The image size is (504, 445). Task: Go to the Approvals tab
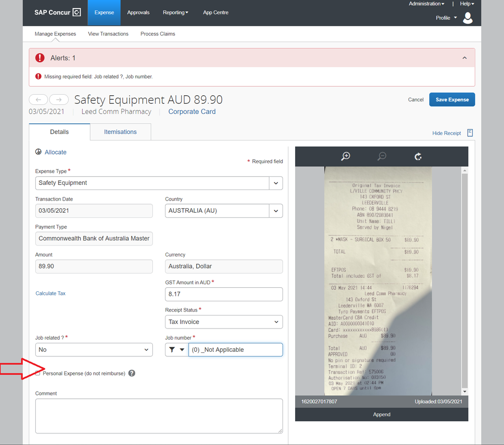tap(138, 13)
